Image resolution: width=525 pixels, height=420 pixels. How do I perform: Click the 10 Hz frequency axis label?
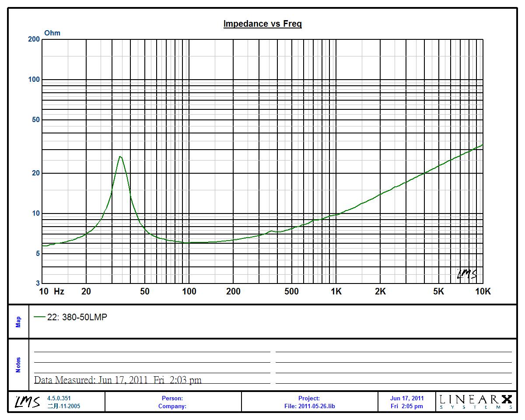tap(52, 291)
